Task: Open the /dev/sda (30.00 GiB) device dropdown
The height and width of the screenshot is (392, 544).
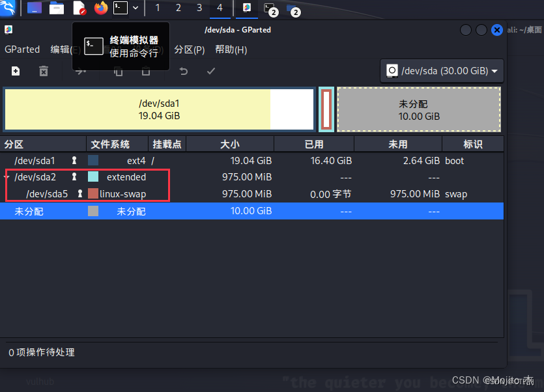Action: tap(442, 71)
